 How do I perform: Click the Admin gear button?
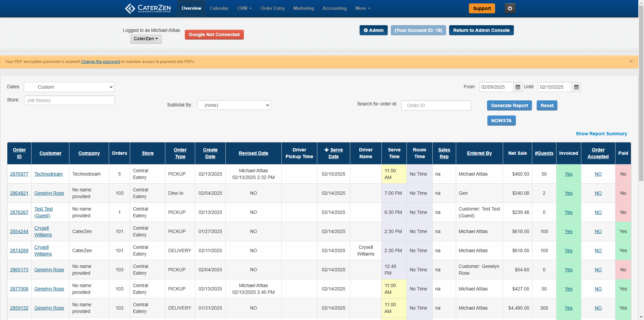point(373,30)
